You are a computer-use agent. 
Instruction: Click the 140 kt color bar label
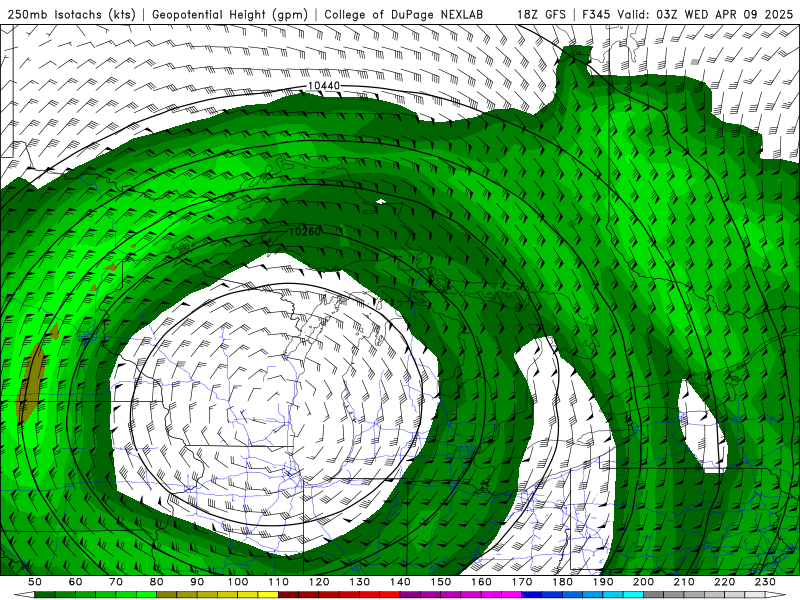400,582
